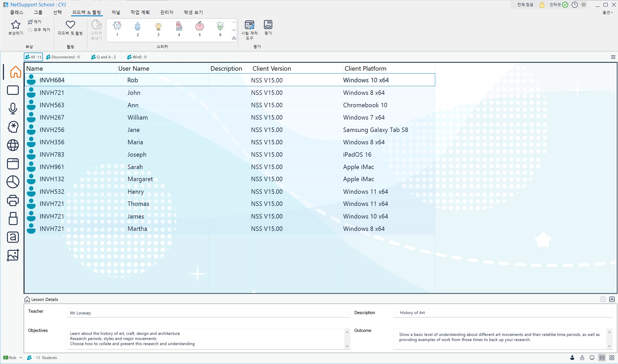
Task: Toggle the 인터넷 green check status
Action: click(565, 5)
